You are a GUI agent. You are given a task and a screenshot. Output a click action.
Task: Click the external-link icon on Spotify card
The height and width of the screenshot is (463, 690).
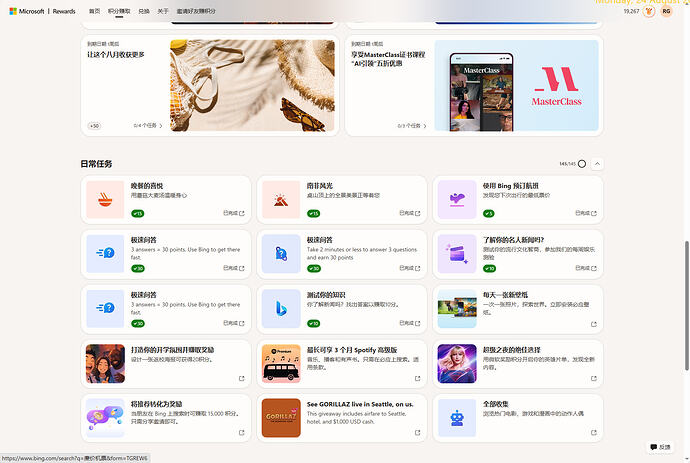(418, 378)
